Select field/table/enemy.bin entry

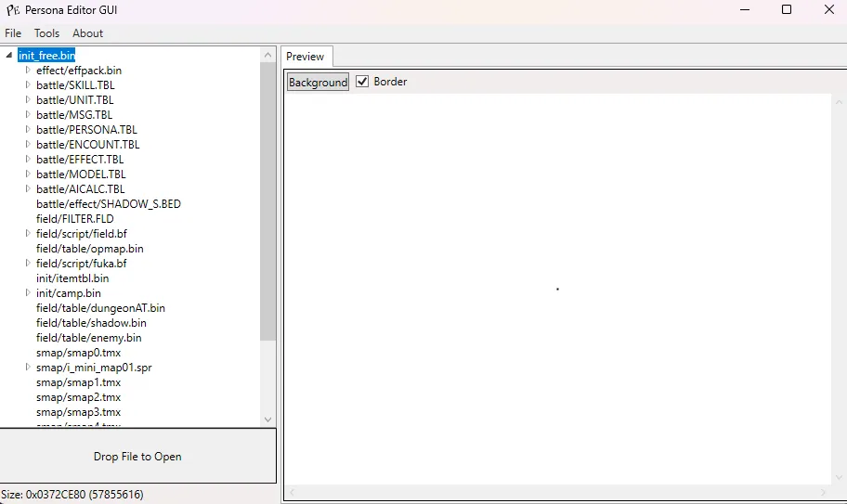click(x=88, y=337)
